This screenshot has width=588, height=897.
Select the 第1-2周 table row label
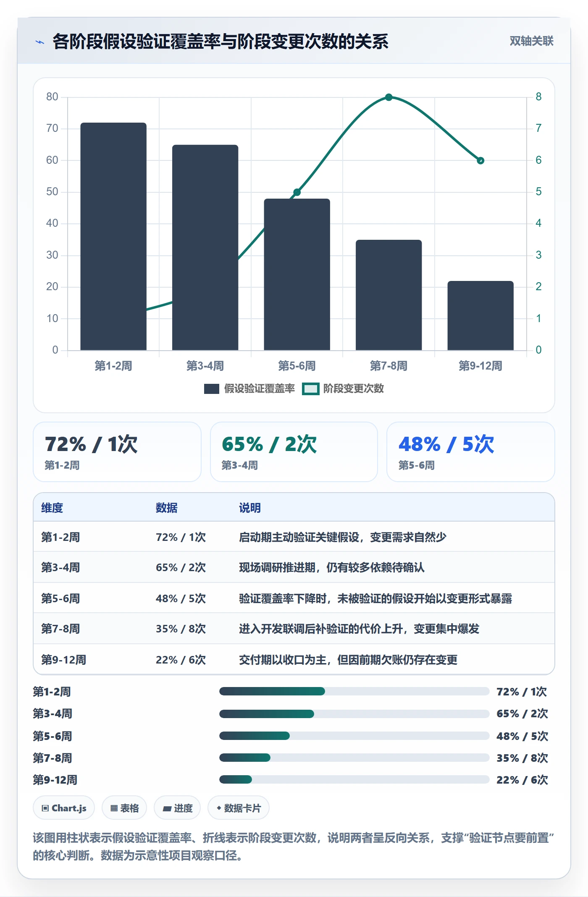point(60,537)
